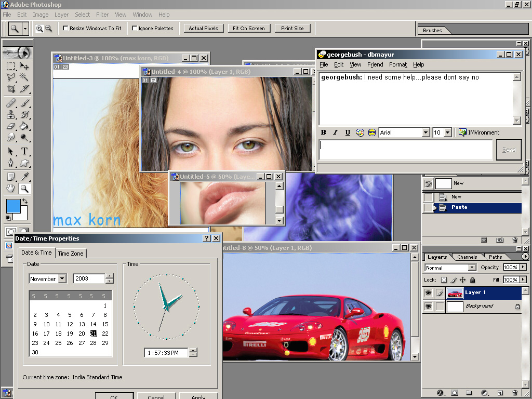The image size is (532, 399).
Task: Open the Filter menu
Action: click(x=102, y=15)
